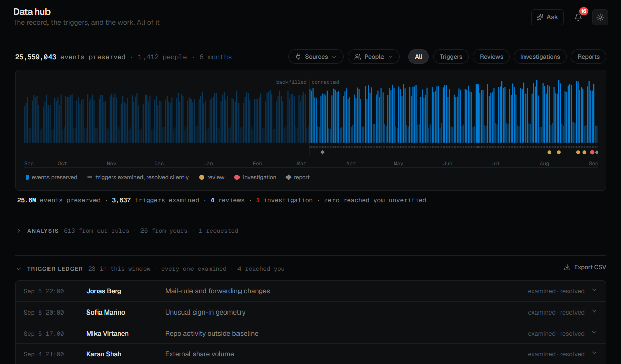The width and height of the screenshot is (621, 364).
Task: Click 25,559,043 events preserved count
Action: coord(70,57)
